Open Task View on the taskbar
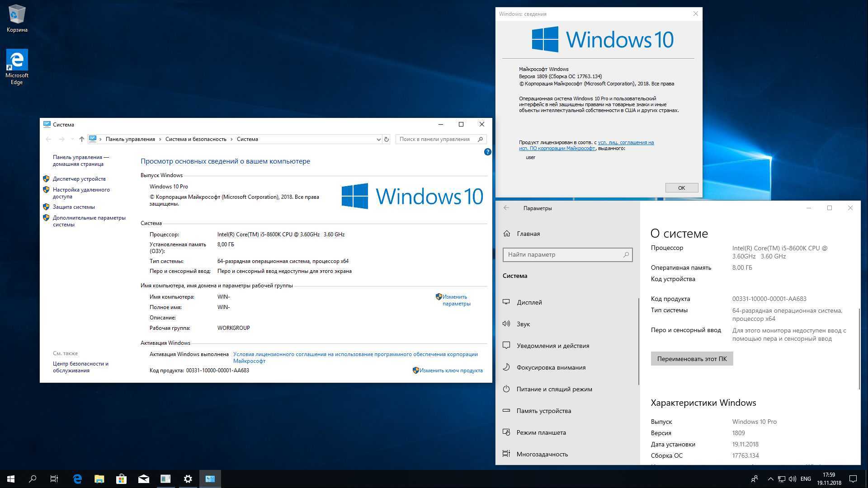868x488 pixels. point(54,479)
